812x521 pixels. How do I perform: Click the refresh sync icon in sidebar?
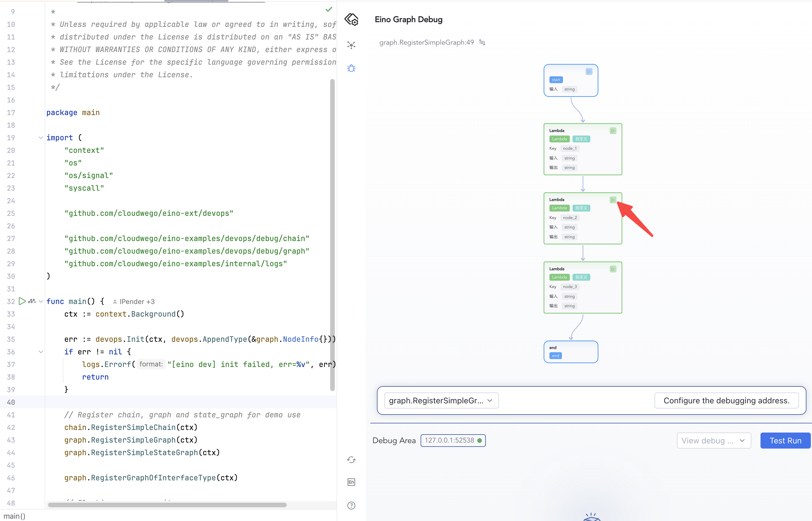(351, 460)
